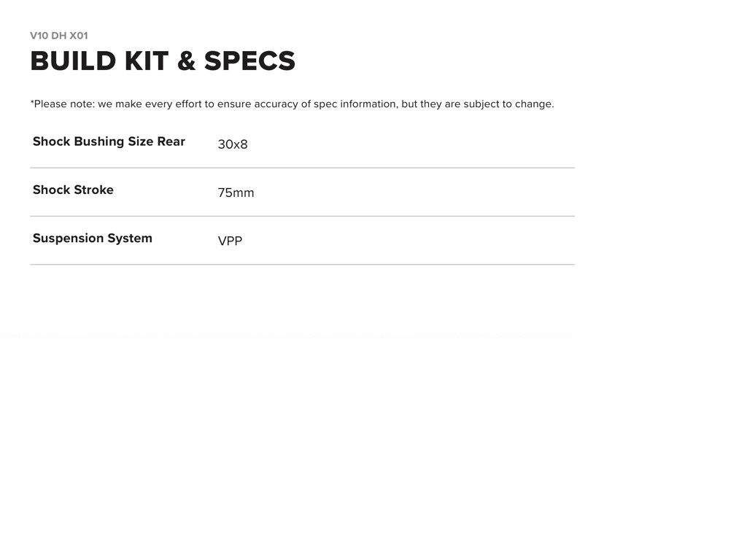Screen dimensions: 747x560
Task: Select the Suspension System label
Action: pos(93,238)
